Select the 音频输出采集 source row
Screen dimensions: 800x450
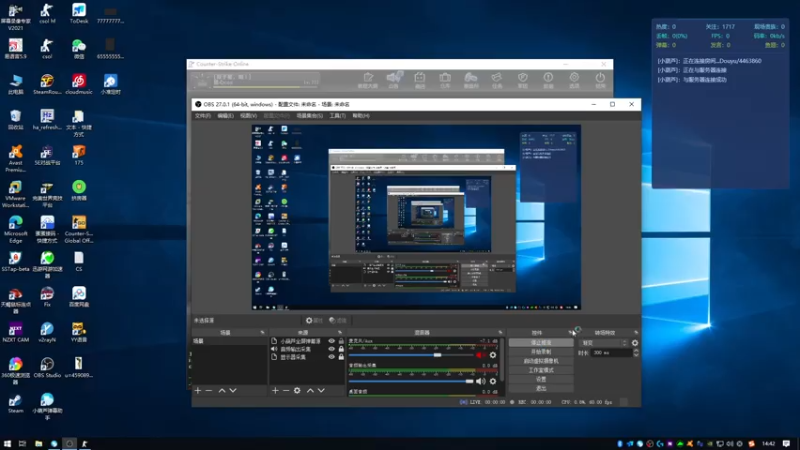[307, 349]
